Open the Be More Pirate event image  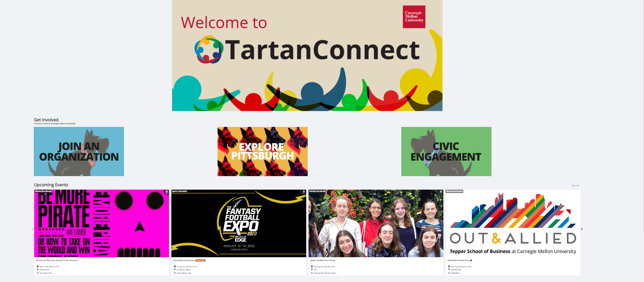point(101,223)
